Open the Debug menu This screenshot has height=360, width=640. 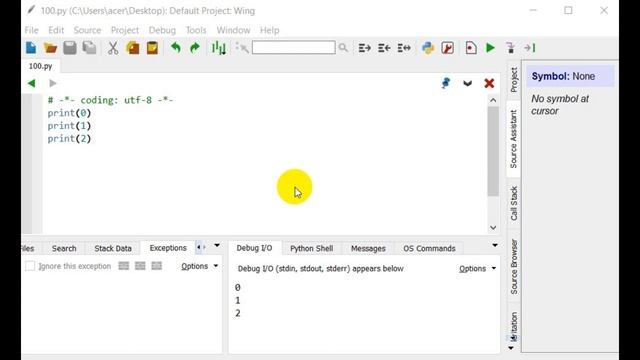click(x=162, y=30)
